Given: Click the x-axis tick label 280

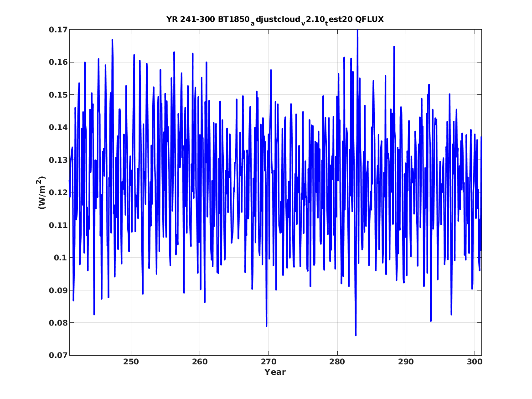Looking at the screenshot, I should coord(337,362).
